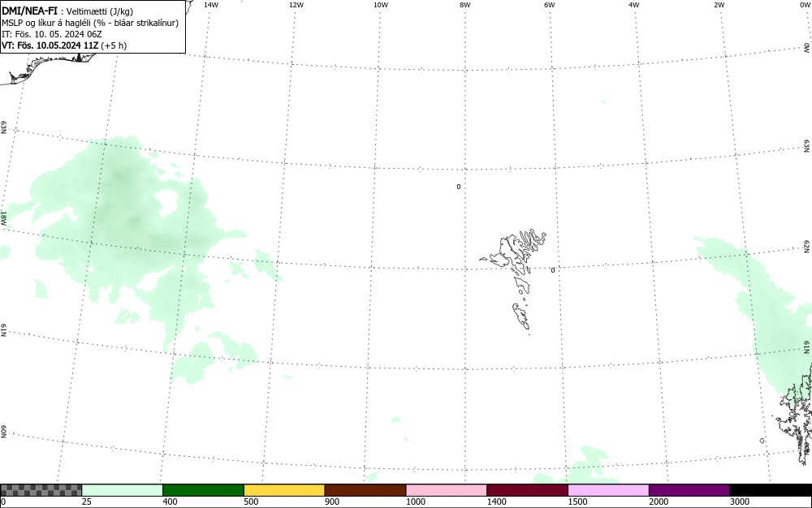
Task: Click the '6W' longitude label
Action: (x=550, y=5)
